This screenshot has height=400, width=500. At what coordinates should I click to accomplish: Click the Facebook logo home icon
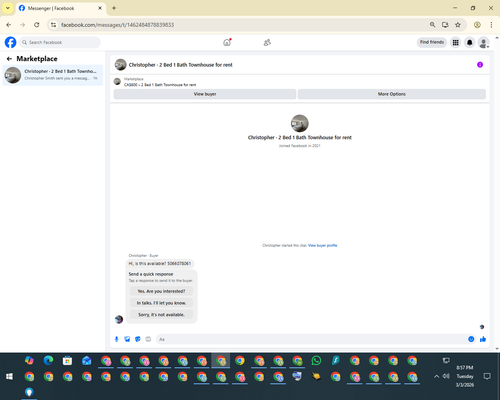(x=10, y=42)
